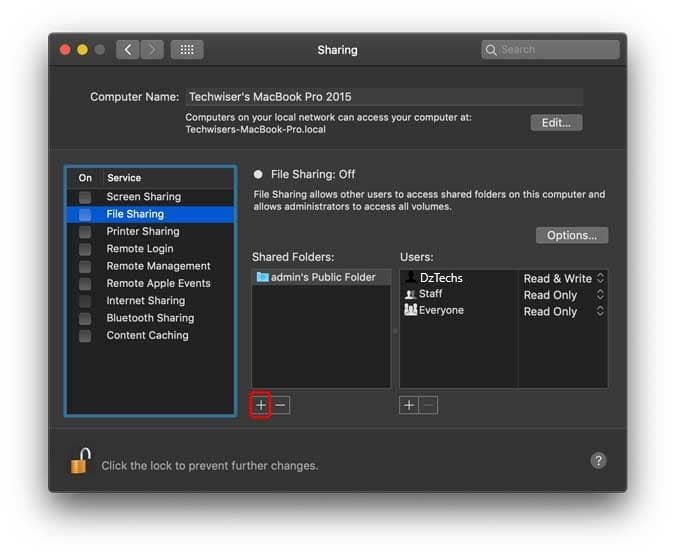Enable the Bluetooth Sharing checkbox
The height and width of the screenshot is (556, 675).
[x=85, y=318]
